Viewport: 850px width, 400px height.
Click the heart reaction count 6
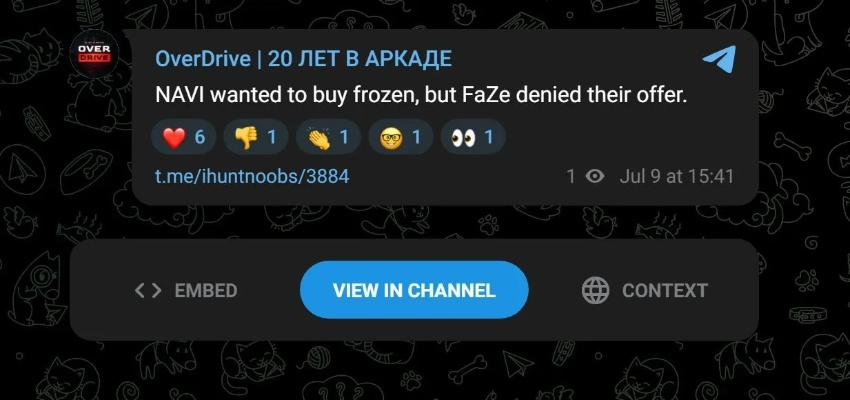(x=200, y=137)
